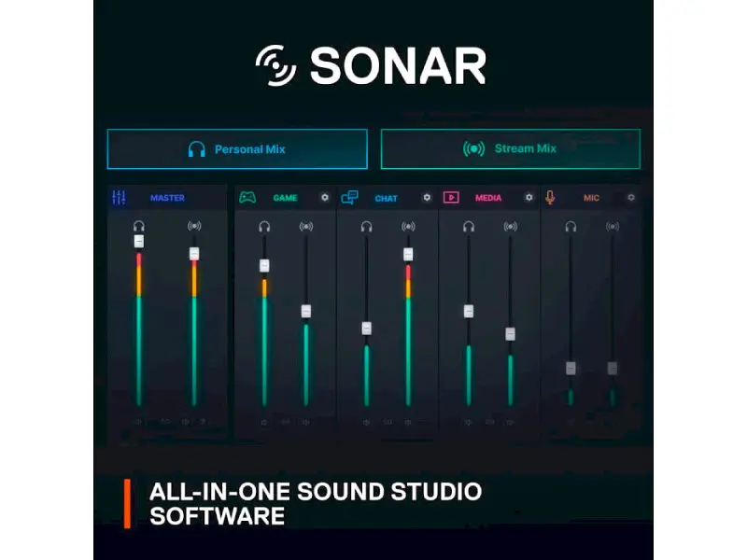Open Chat channel settings gear
The image size is (747, 560).
pyautogui.click(x=427, y=197)
